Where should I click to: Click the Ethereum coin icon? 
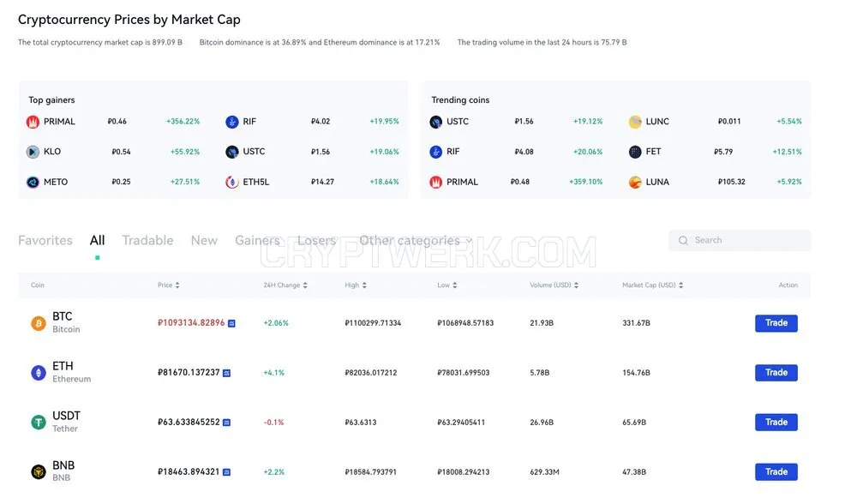click(x=39, y=373)
